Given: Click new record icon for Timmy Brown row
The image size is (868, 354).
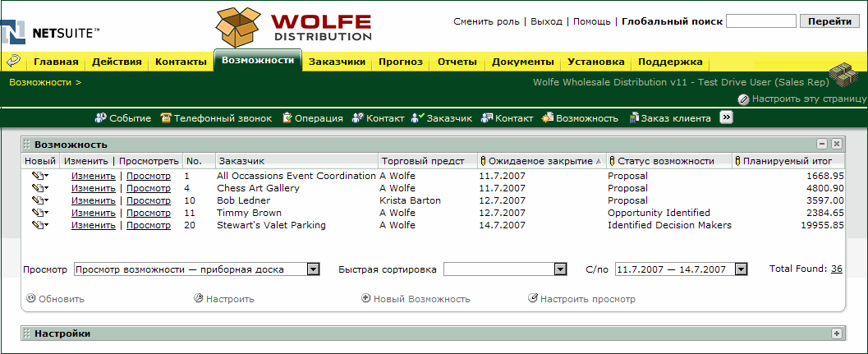Looking at the screenshot, I should (39, 213).
